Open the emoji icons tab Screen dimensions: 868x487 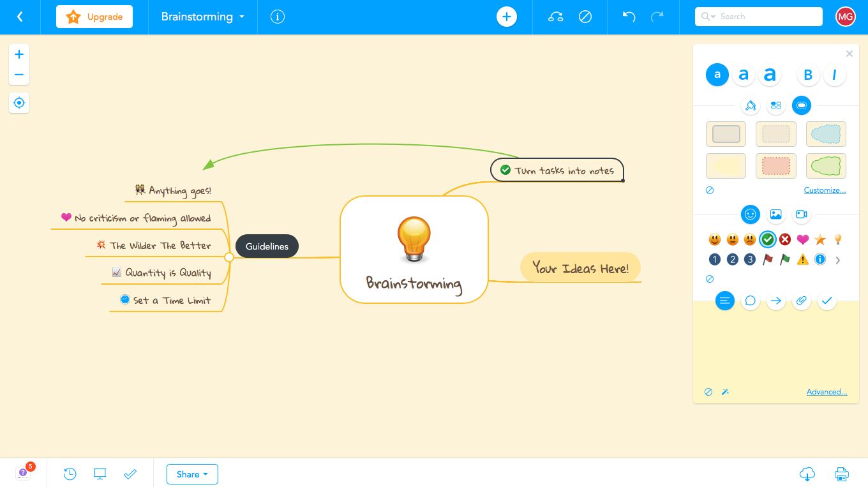pyautogui.click(x=751, y=214)
